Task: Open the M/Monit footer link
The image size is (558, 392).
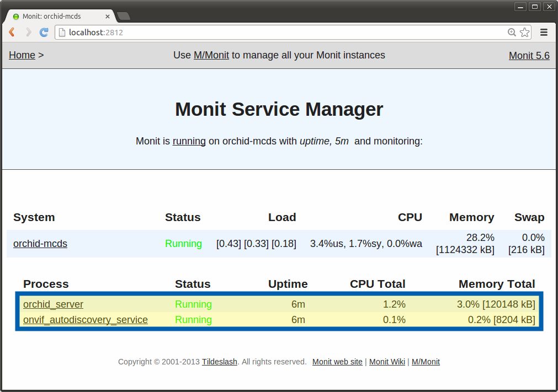Action: point(426,362)
